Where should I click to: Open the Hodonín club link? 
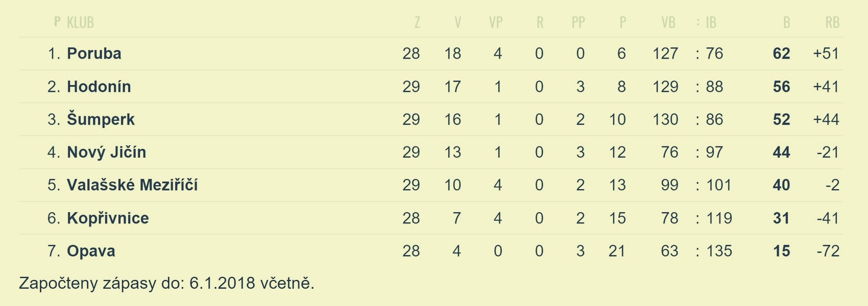pos(99,87)
